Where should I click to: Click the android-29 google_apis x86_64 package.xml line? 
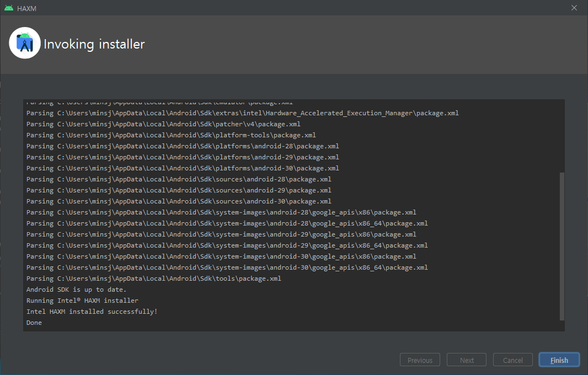227,245
